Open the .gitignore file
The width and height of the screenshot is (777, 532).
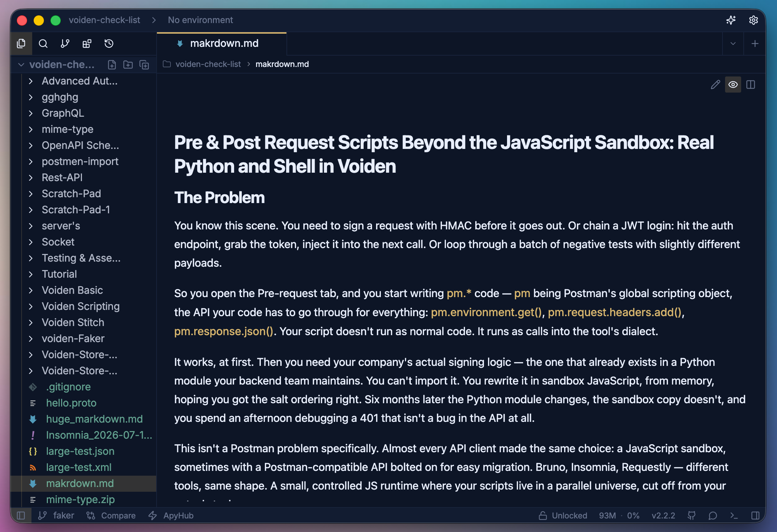point(83,387)
